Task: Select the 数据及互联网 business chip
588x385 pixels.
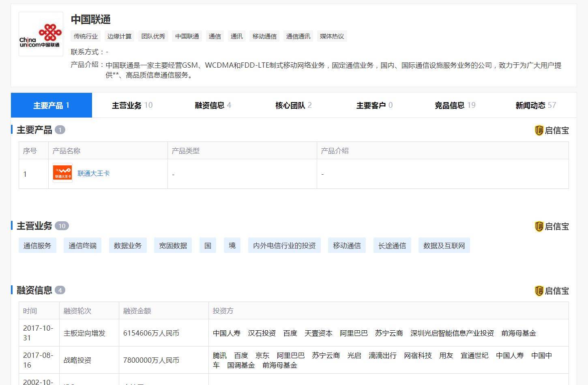Action: click(x=444, y=246)
